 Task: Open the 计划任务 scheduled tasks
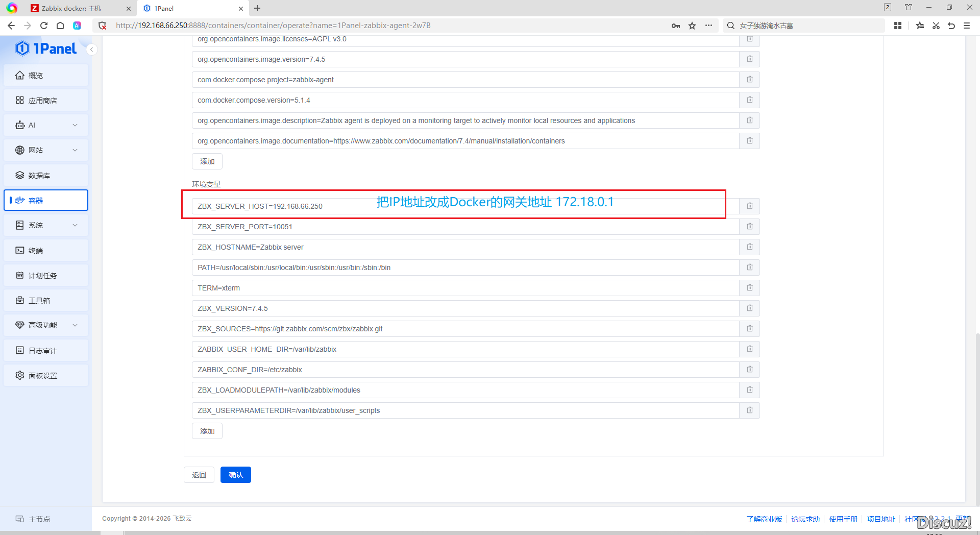46,275
